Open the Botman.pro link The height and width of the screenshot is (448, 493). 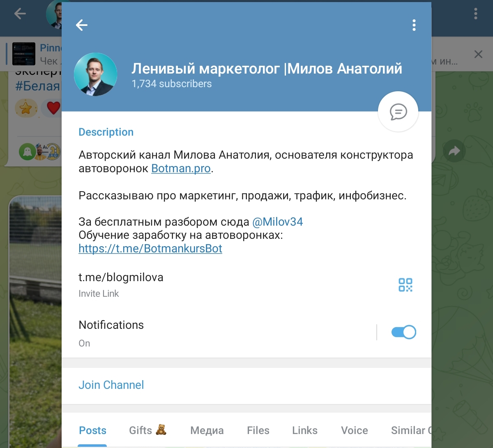pyautogui.click(x=181, y=169)
